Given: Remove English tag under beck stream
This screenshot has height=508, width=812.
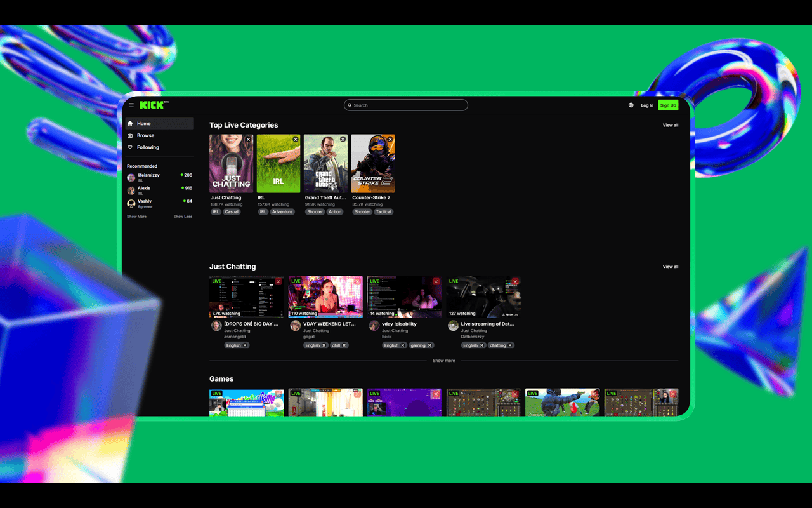Looking at the screenshot, I should [x=402, y=345].
